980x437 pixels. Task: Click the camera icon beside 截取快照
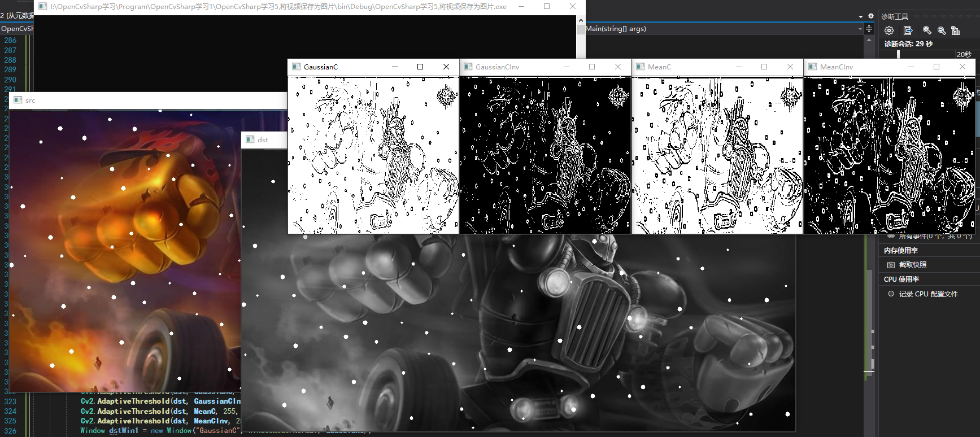pos(891,265)
